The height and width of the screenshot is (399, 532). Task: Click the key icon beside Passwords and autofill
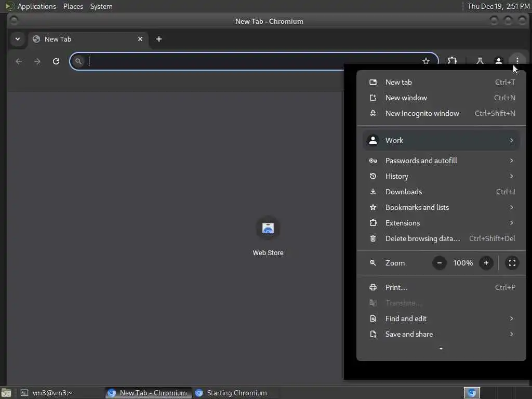(x=373, y=161)
